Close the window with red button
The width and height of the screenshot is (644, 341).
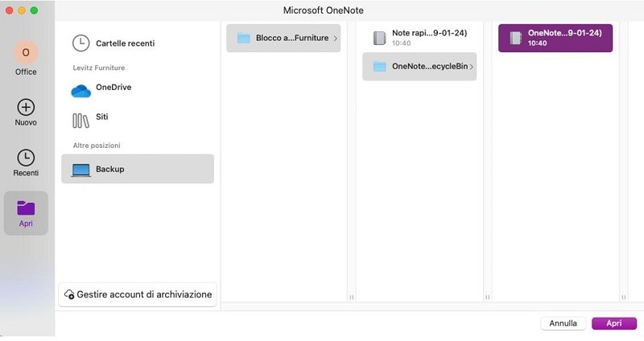[9, 10]
